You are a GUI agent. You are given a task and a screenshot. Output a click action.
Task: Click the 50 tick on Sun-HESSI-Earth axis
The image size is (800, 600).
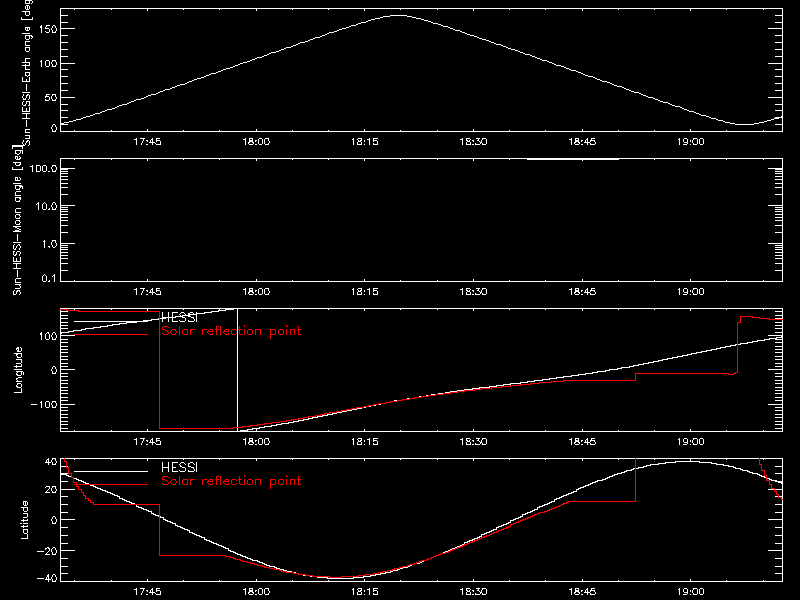coord(51,97)
